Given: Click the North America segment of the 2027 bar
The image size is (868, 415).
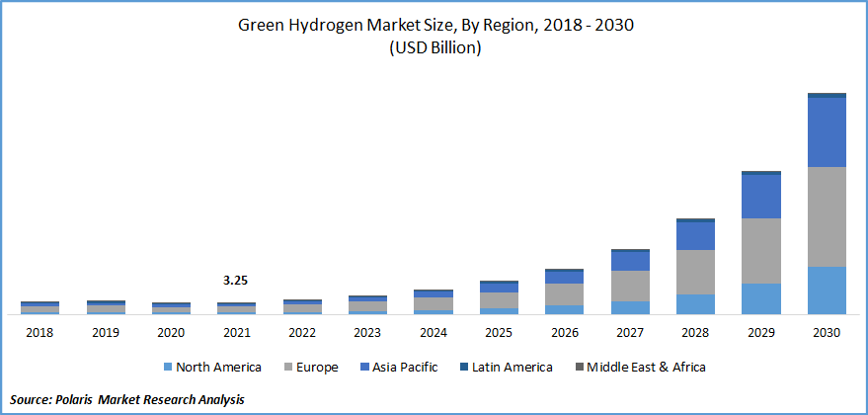Looking at the screenshot, I should (x=631, y=307).
